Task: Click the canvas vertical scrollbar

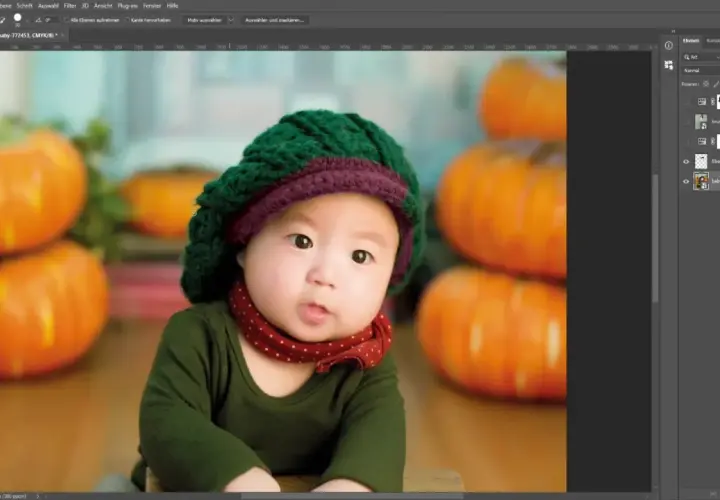Action: click(x=655, y=238)
